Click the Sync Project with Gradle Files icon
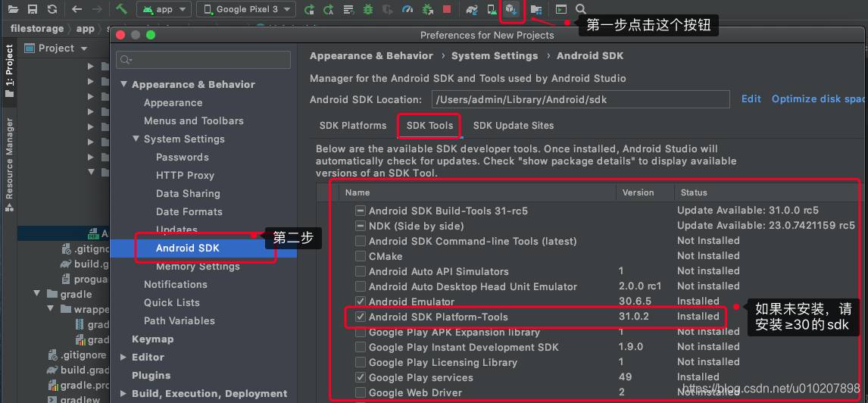868x403 pixels. [472, 9]
